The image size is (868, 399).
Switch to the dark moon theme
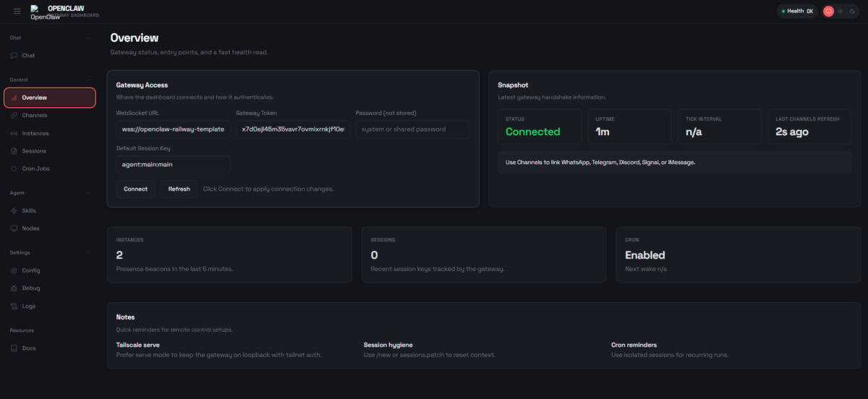point(852,11)
